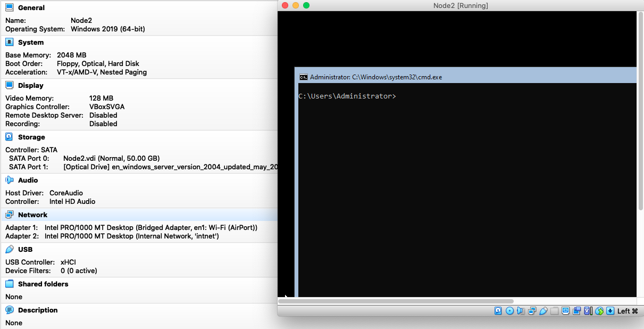Viewport: 644px width, 329px height.
Task: Click the mouse integration icon in status bar
Action: tap(599, 311)
